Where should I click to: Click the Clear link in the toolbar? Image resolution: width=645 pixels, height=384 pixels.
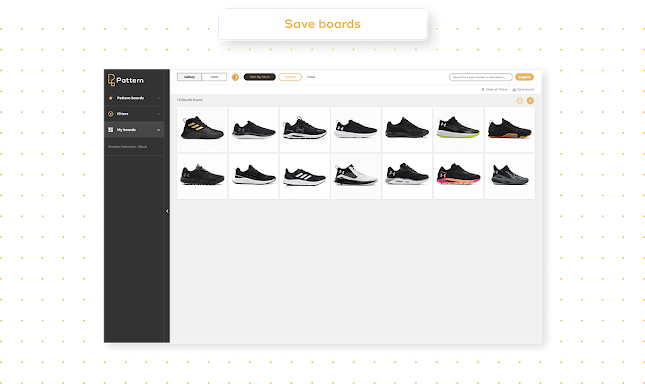311,77
